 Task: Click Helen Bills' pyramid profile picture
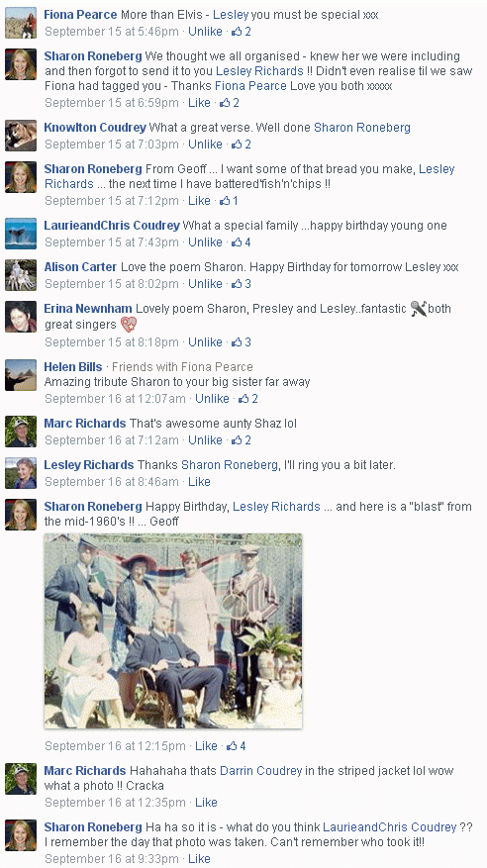pos(21,375)
